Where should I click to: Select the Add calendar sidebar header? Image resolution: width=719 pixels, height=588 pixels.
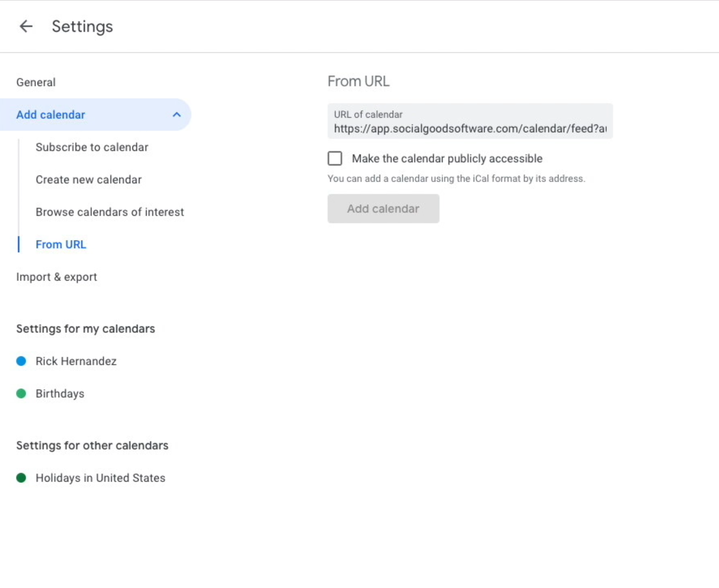point(51,115)
